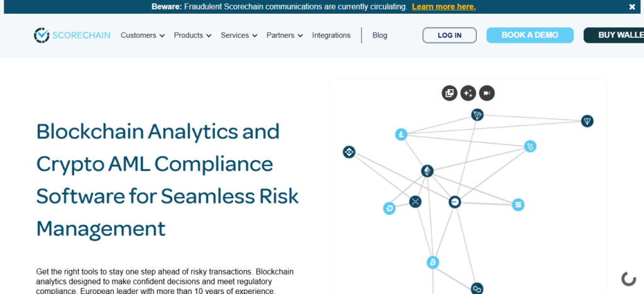The width and height of the screenshot is (644, 294).
Task: Click the sparkle icon above the graph
Action: coord(468,94)
